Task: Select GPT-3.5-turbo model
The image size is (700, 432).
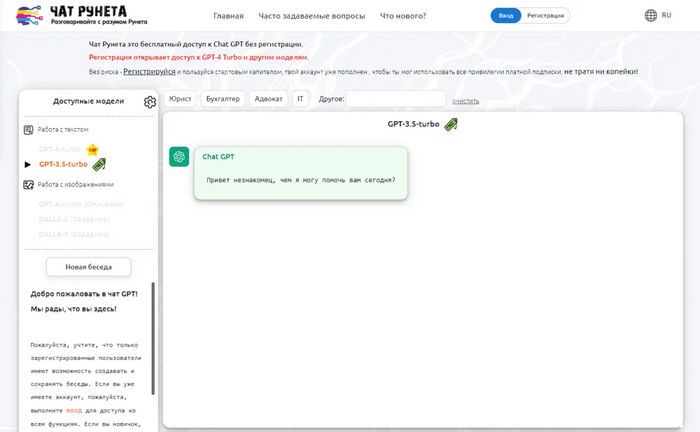Action: (63, 164)
